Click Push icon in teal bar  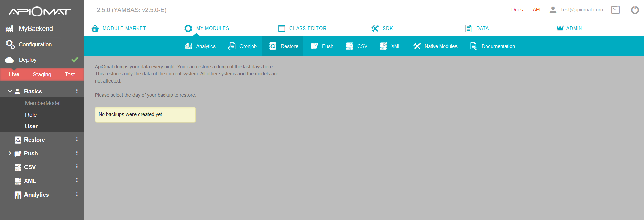click(314, 46)
